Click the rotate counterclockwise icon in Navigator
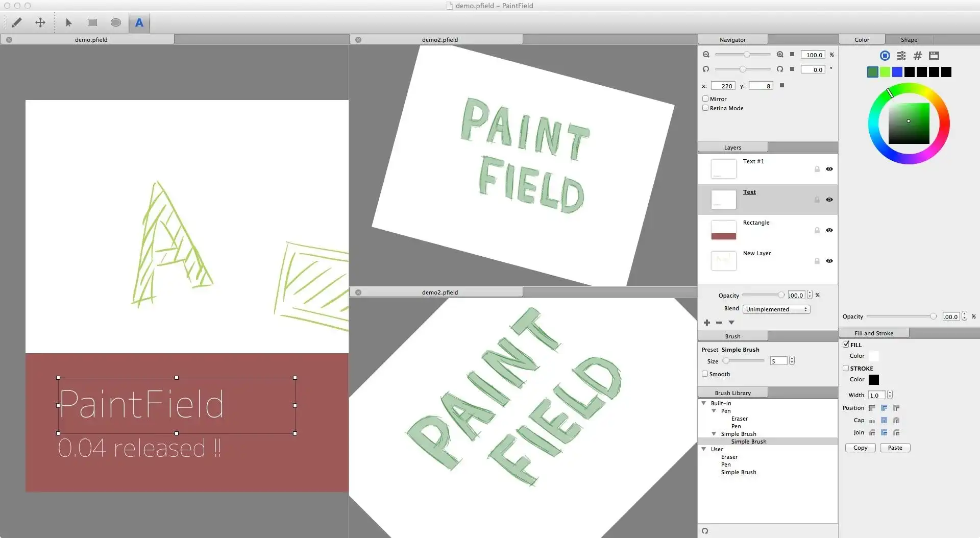Screen dimensions: 980x538 (x=706, y=69)
